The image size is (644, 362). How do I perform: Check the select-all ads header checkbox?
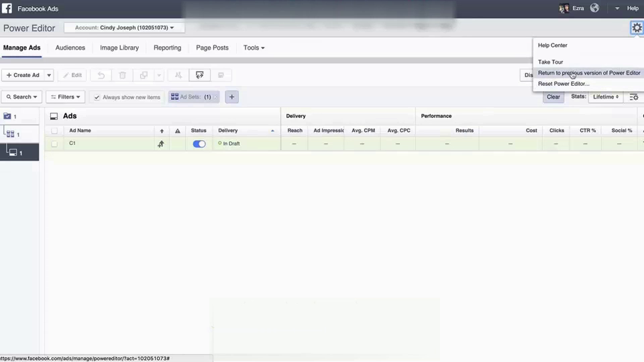[x=54, y=131]
